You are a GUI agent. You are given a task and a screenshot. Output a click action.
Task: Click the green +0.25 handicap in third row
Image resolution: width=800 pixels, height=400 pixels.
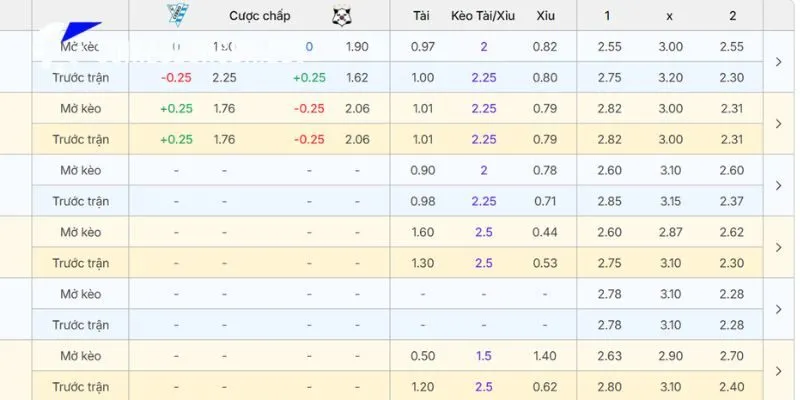(176, 108)
